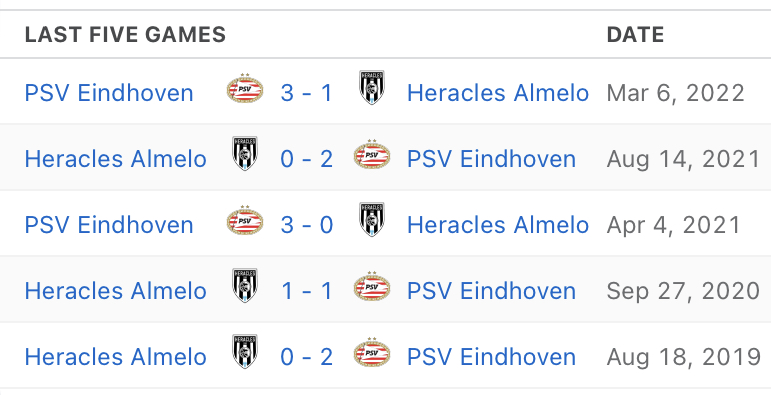Open Heracles Almelo link in Sep 27, 2020 row

click(116, 291)
